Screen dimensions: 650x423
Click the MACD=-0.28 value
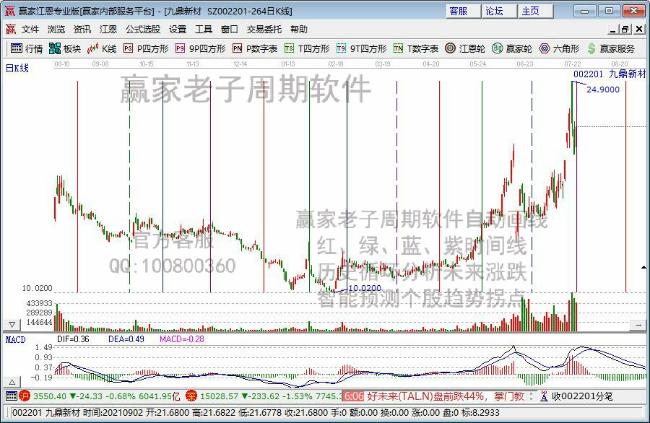(182, 339)
